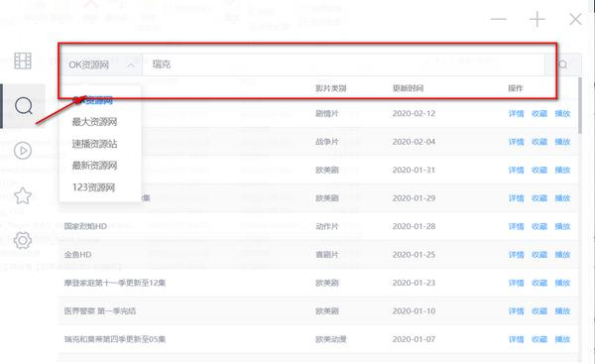This screenshot has width=595, height=364.
Task: Open the browse grid view in sidebar
Action: 23,61
